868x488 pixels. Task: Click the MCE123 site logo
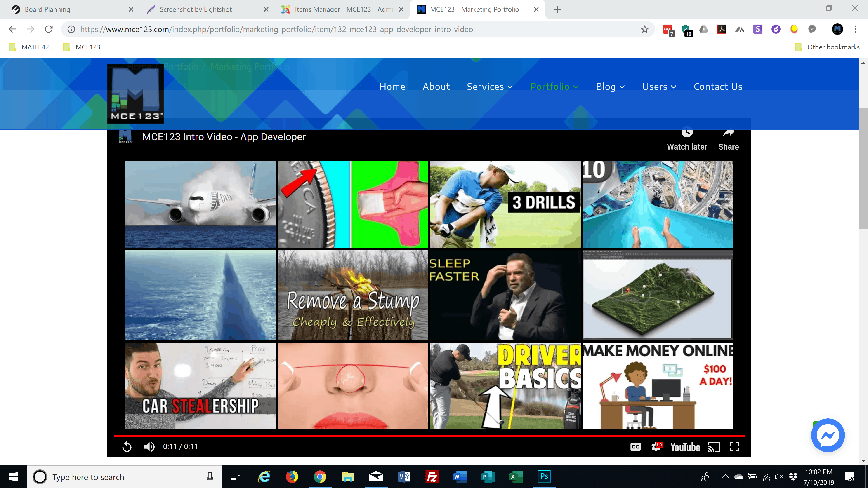[135, 93]
